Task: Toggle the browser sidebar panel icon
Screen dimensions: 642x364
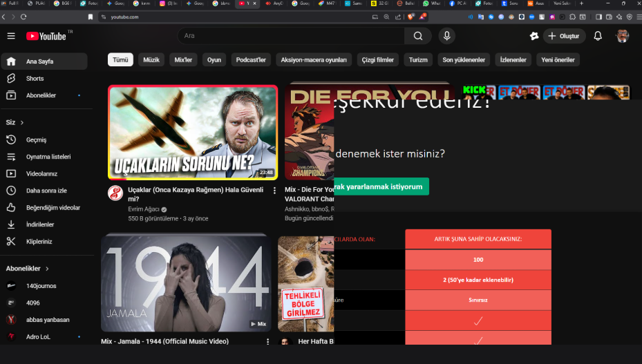Action: tap(598, 17)
